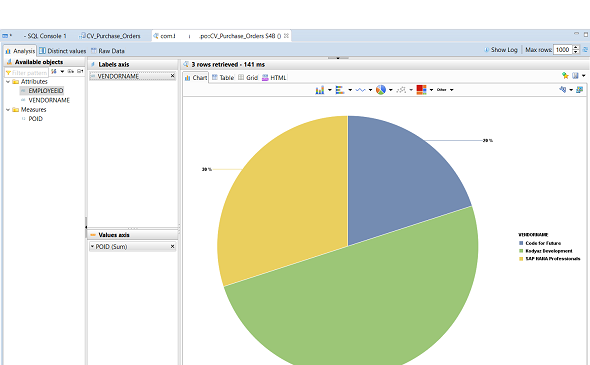Click the refresh icon beside Max rows
Screen dimensions: 590x365
coord(585,50)
